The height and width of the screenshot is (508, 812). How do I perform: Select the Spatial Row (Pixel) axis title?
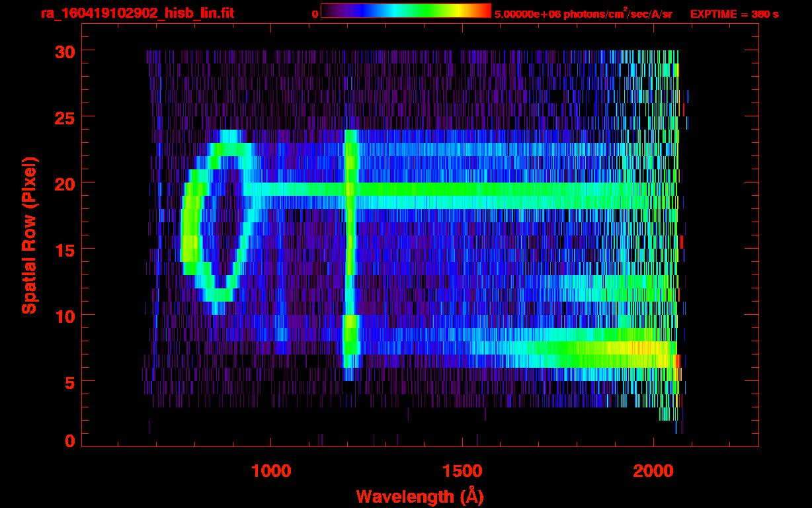coord(30,235)
